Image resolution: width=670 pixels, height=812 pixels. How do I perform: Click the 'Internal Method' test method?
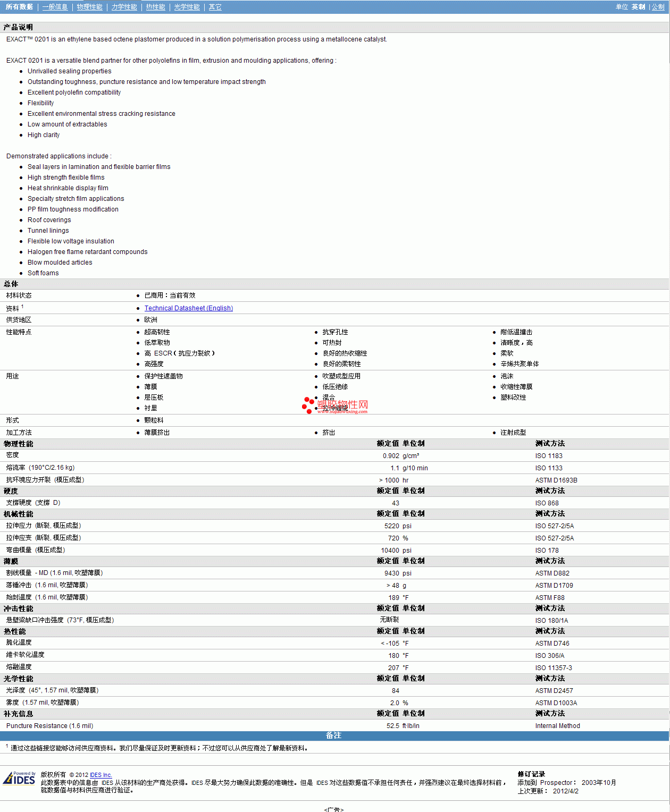click(558, 726)
